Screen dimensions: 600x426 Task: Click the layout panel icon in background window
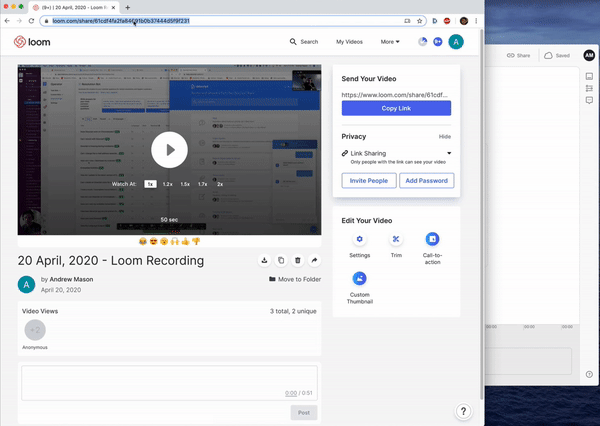[589, 76]
